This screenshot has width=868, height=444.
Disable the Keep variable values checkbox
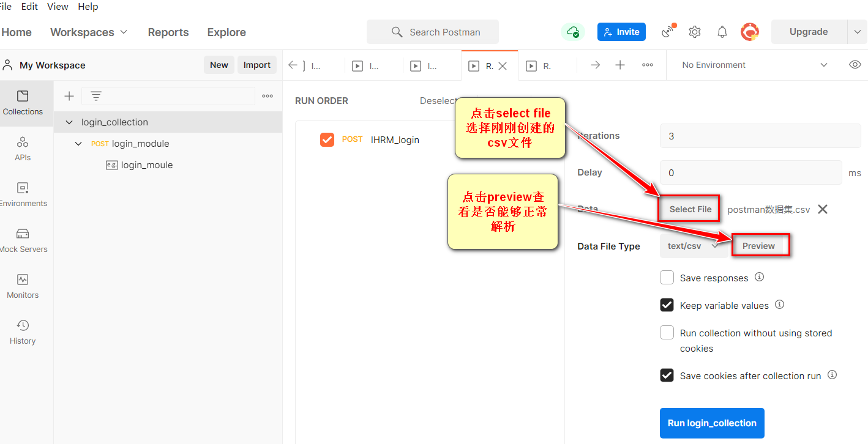point(667,305)
